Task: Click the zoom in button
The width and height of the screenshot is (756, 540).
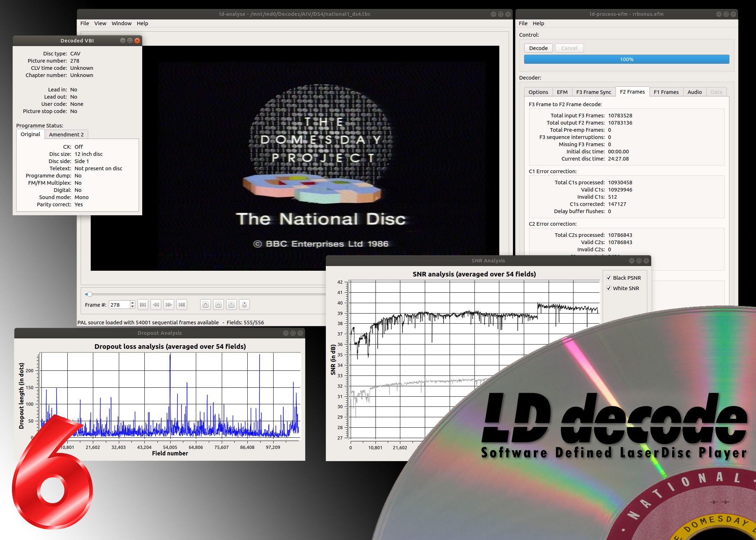Action: (x=206, y=305)
